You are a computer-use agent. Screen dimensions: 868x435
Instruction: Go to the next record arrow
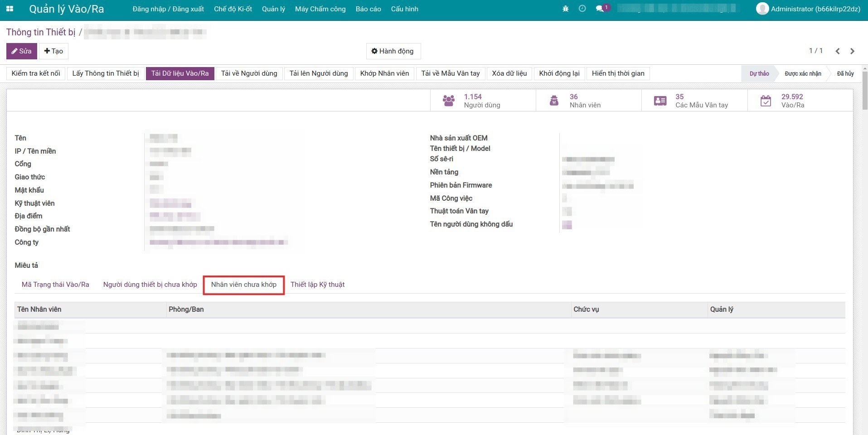coord(852,51)
